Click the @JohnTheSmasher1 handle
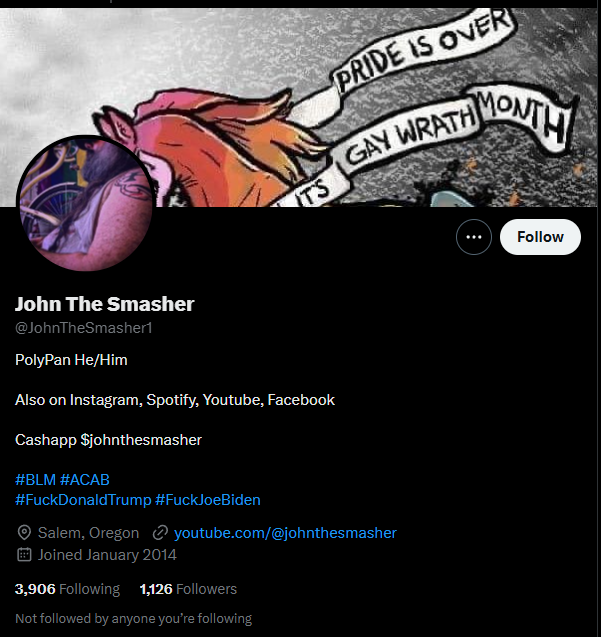601x637 pixels. pos(84,328)
